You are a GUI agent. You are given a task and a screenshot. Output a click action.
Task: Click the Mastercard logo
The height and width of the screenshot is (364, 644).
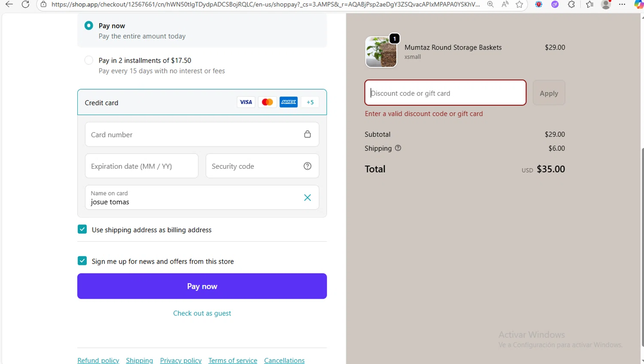pos(267,102)
